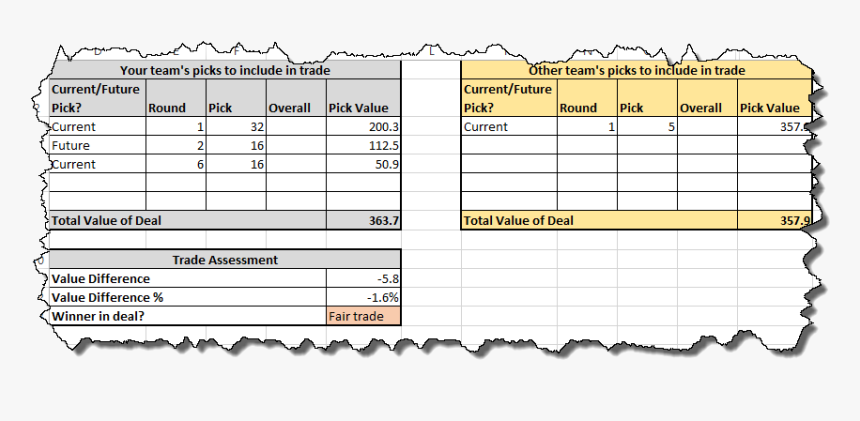Click the round 6 cell in your team's table
This screenshot has width=860, height=421.
(x=176, y=165)
